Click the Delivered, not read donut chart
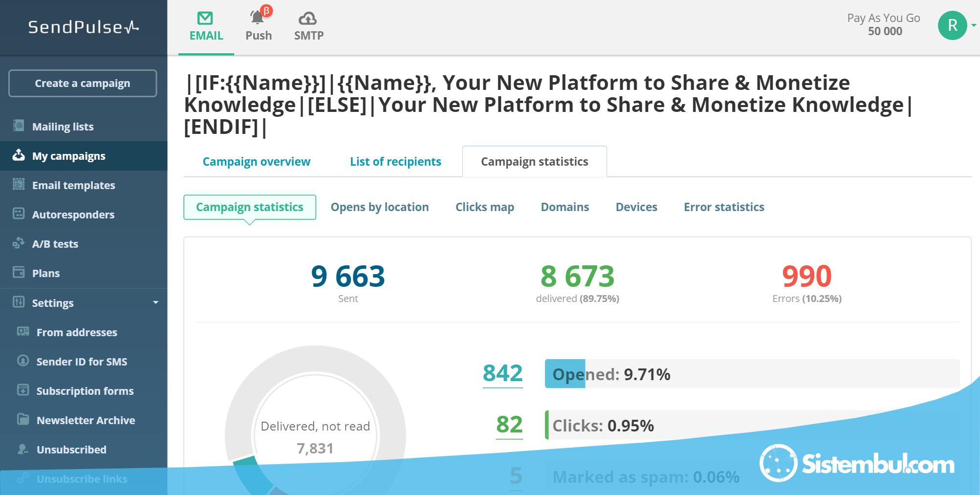This screenshot has width=980, height=495. 315,435
